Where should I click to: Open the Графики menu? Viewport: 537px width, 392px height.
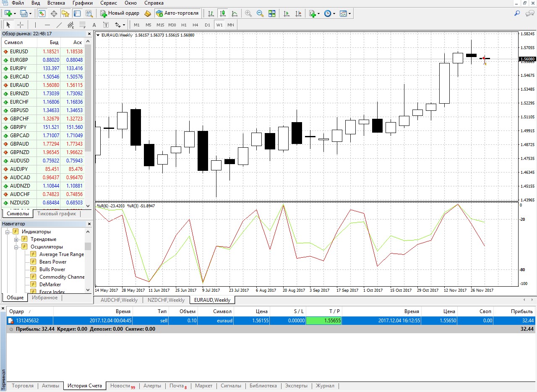point(83,3)
